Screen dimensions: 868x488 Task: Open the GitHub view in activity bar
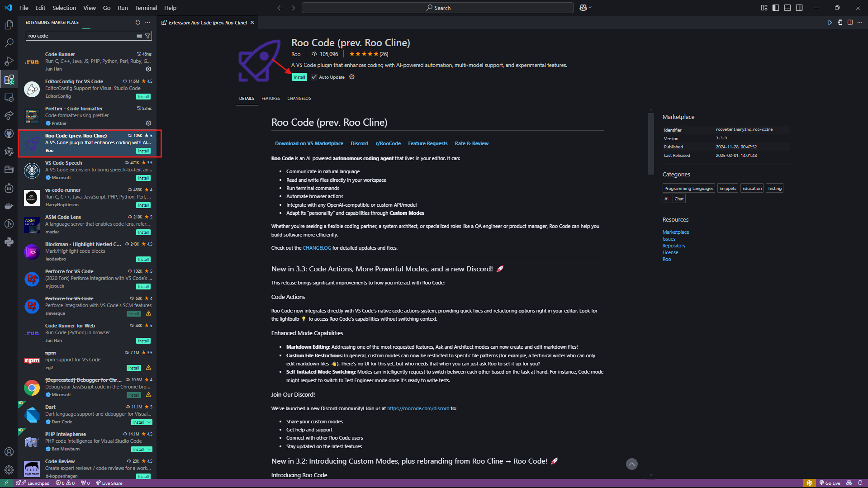9,133
